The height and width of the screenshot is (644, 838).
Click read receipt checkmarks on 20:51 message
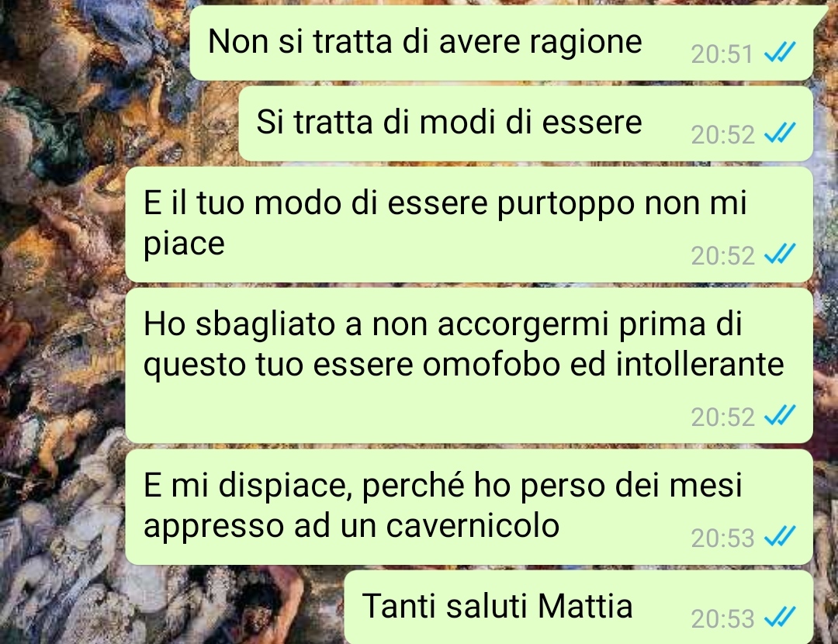(780, 53)
